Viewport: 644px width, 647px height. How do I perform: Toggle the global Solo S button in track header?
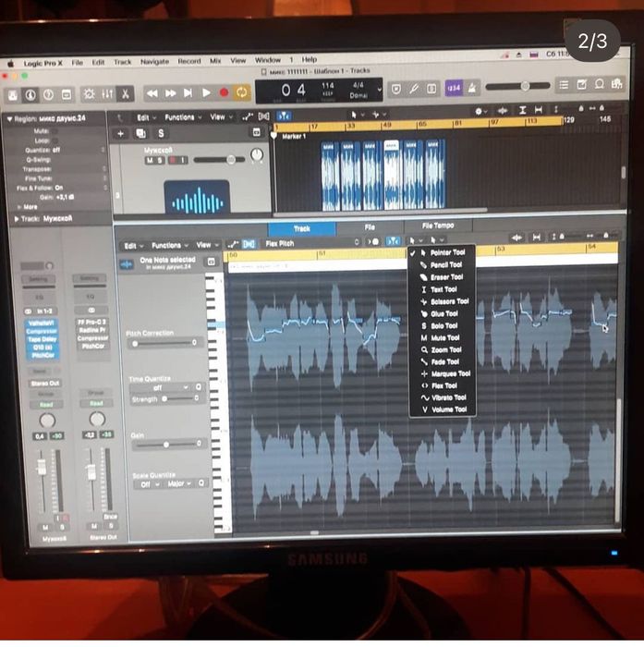coord(161,133)
